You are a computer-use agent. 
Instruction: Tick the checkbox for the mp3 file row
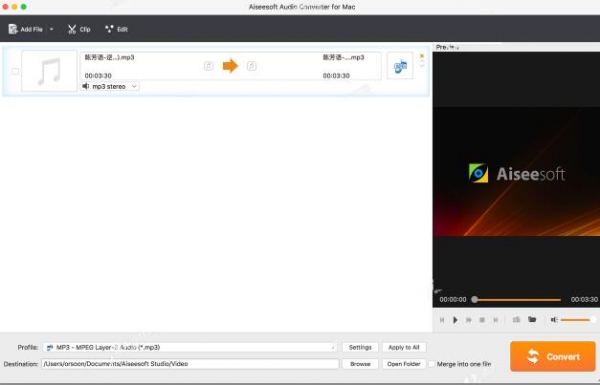click(x=15, y=71)
